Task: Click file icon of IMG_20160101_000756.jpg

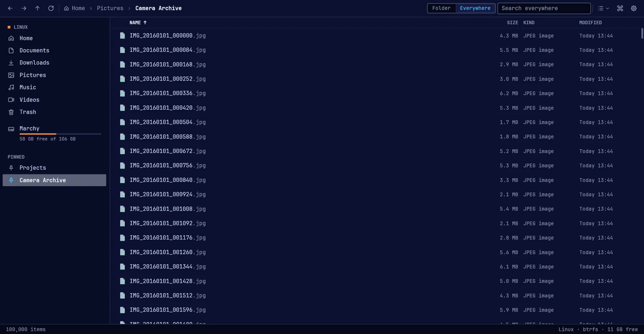Action: pyautogui.click(x=122, y=166)
